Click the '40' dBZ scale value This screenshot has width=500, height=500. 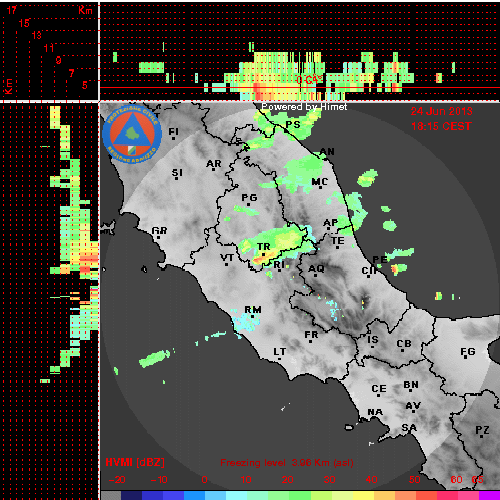pyautogui.click(x=371, y=480)
